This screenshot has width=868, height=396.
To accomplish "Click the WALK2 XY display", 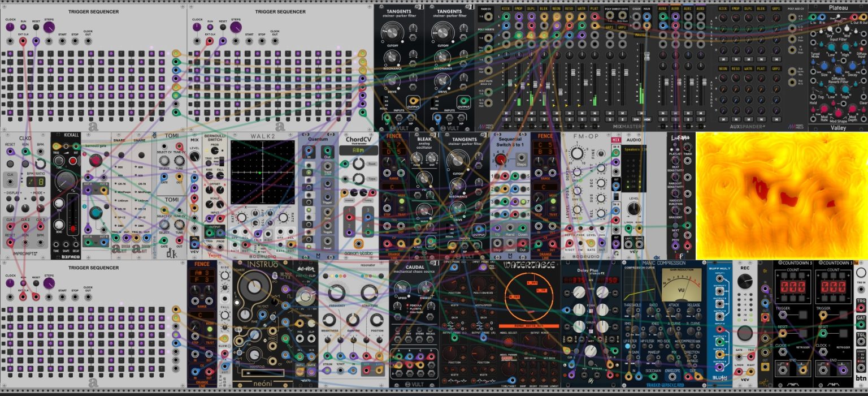I will pos(263,173).
